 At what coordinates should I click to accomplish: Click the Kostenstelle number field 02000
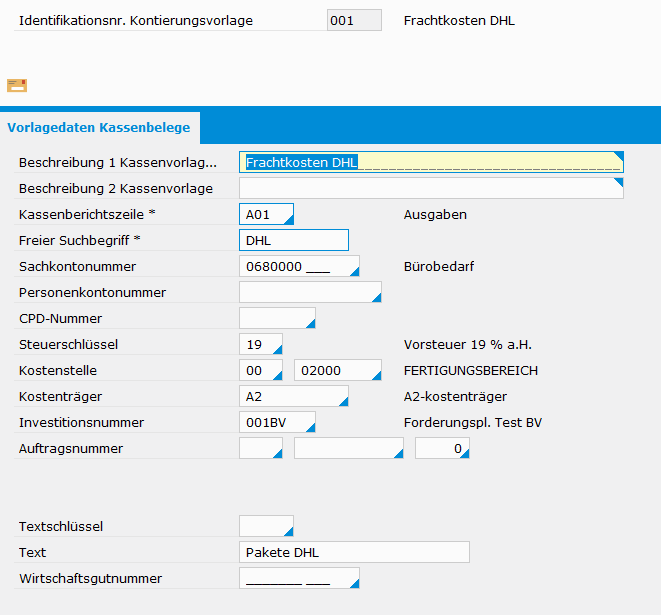[x=338, y=370]
